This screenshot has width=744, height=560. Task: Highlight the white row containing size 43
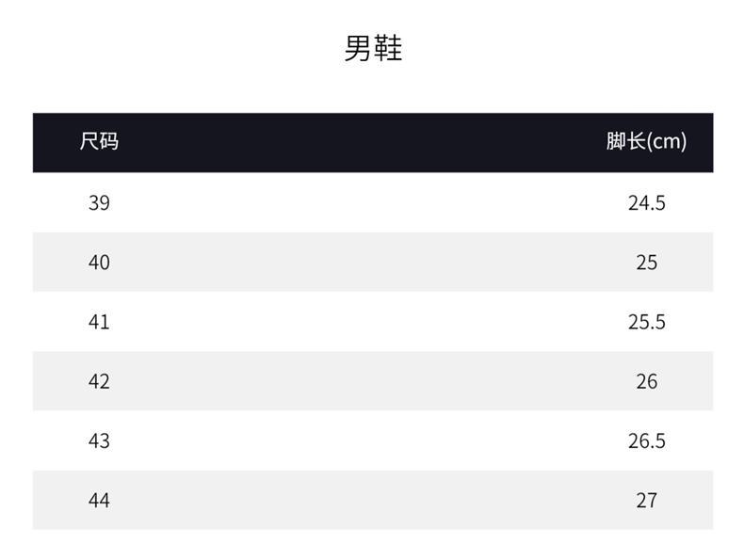click(373, 440)
